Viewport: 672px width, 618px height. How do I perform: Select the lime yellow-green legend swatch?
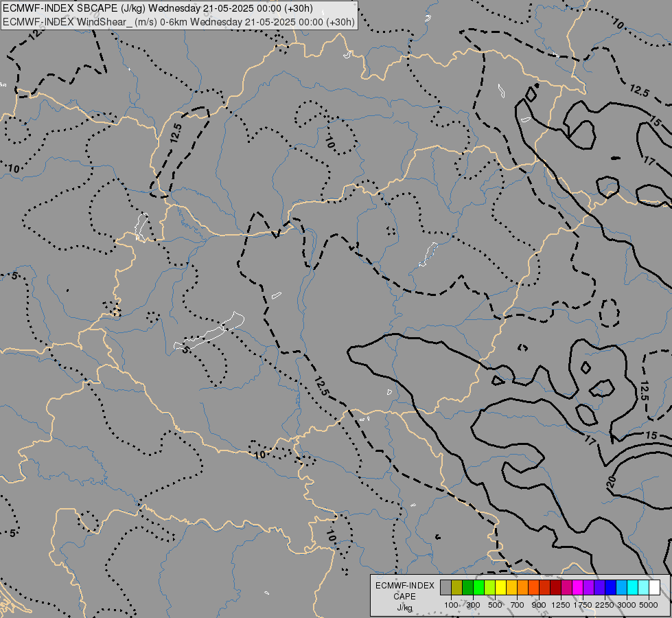tap(490, 587)
